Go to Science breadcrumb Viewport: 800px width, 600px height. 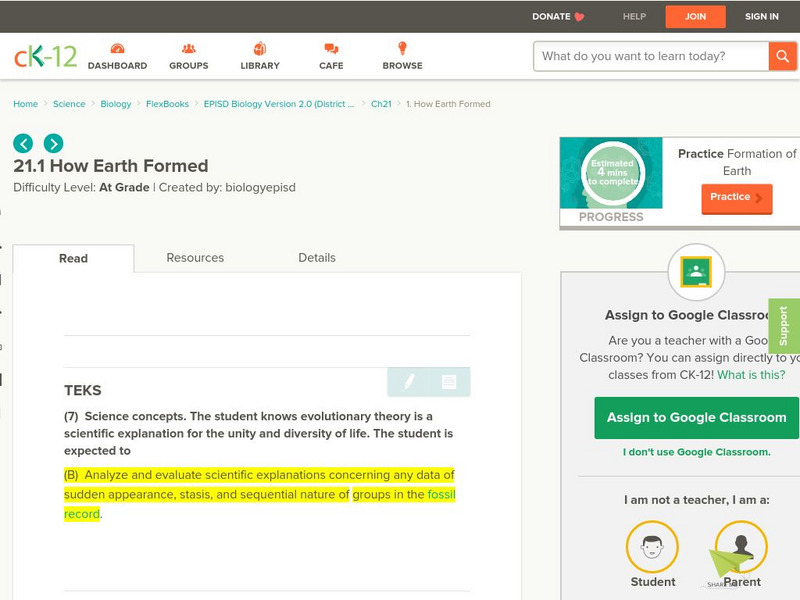(x=69, y=104)
